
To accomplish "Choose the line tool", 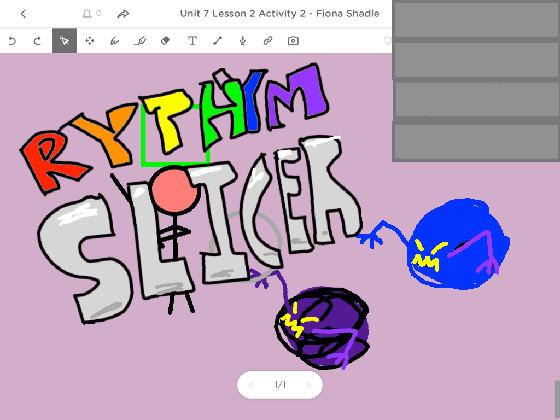I will pos(218,41).
